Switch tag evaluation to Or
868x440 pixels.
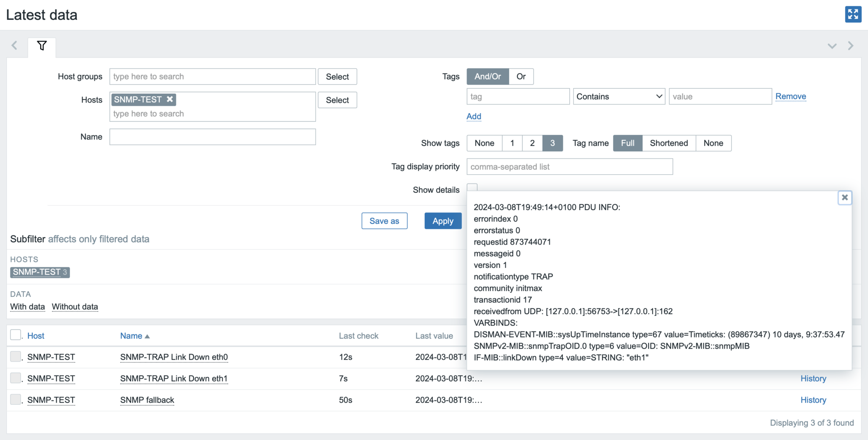(x=521, y=76)
